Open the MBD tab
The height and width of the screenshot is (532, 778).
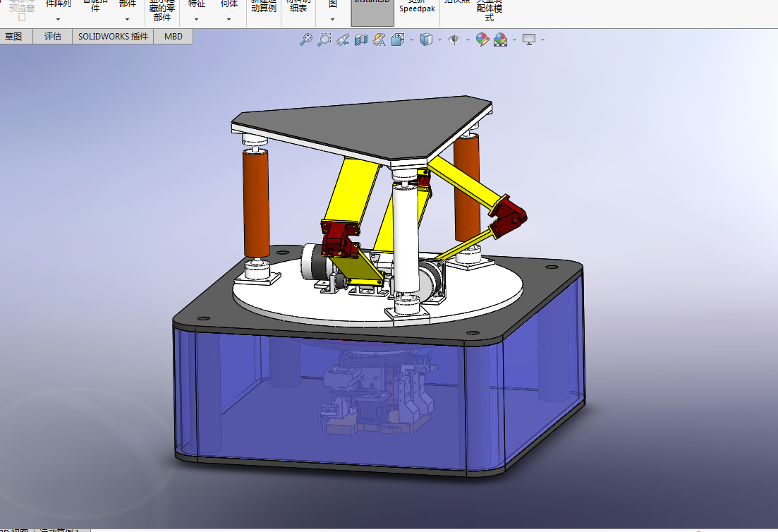click(x=174, y=37)
